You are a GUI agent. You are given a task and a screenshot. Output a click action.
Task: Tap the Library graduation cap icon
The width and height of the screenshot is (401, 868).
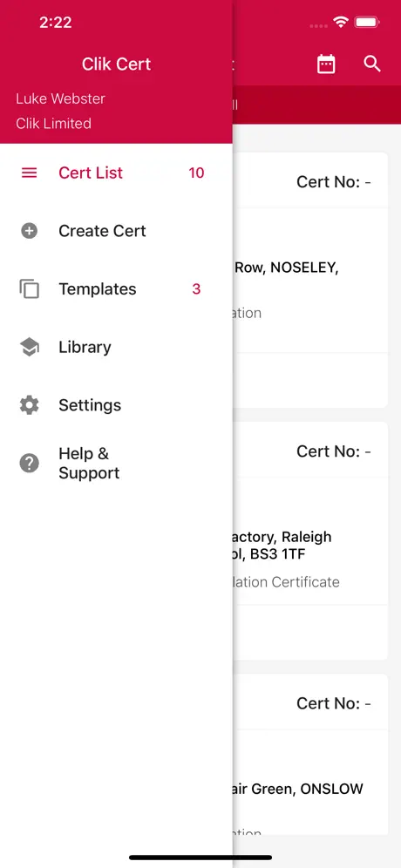click(29, 347)
